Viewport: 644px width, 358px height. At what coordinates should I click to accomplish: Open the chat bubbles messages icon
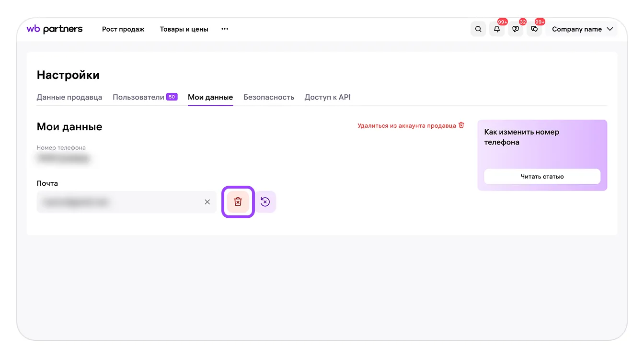[x=534, y=29]
